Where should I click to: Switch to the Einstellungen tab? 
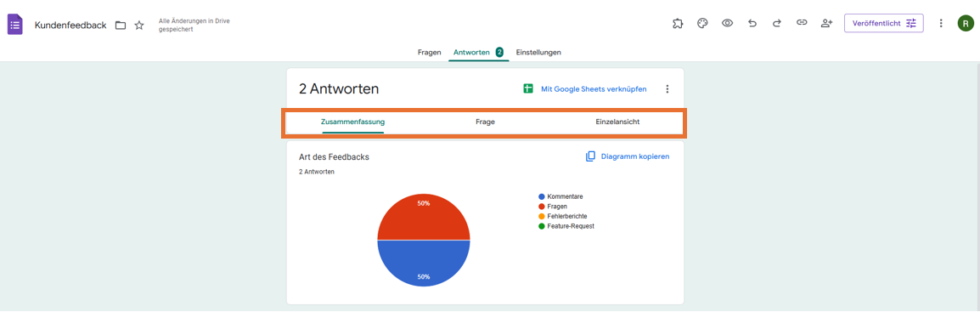tap(538, 53)
